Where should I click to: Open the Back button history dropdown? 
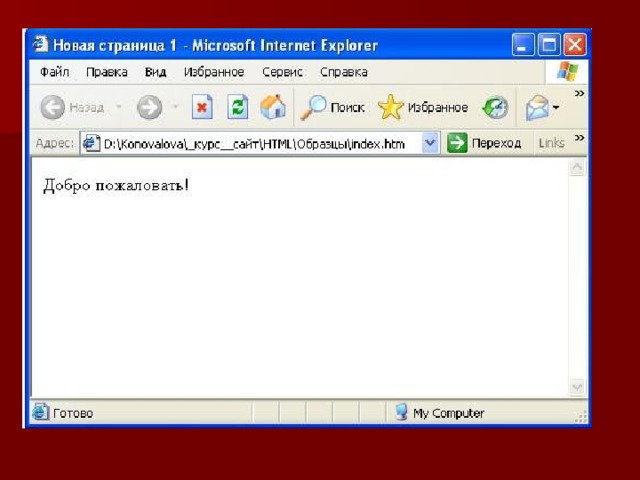point(119,107)
